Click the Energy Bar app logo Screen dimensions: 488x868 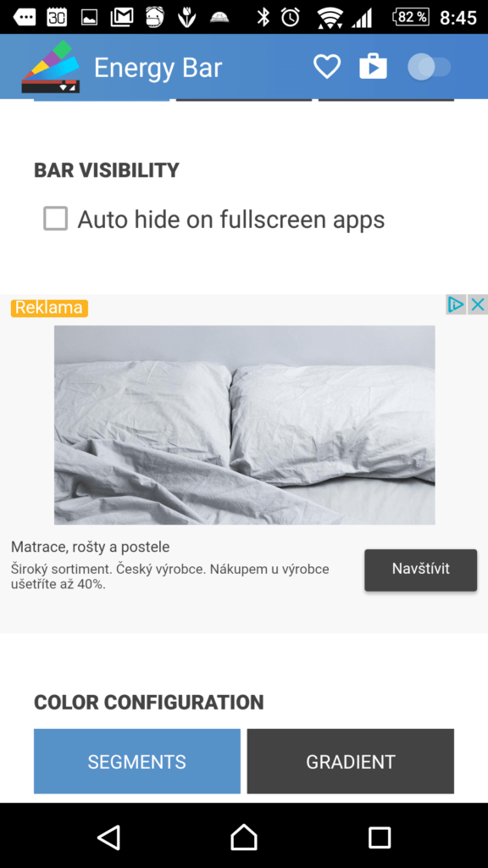coord(51,66)
